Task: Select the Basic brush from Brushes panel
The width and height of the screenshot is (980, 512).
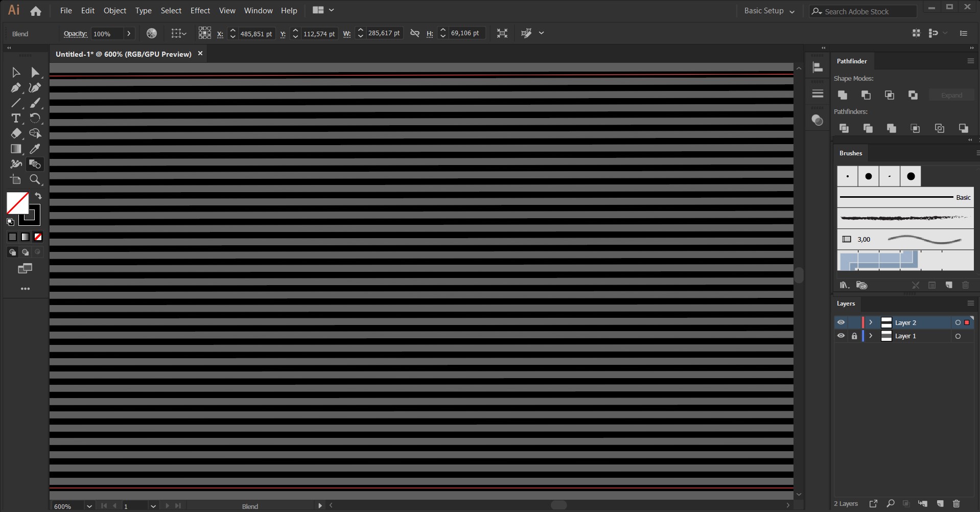Action: [904, 197]
